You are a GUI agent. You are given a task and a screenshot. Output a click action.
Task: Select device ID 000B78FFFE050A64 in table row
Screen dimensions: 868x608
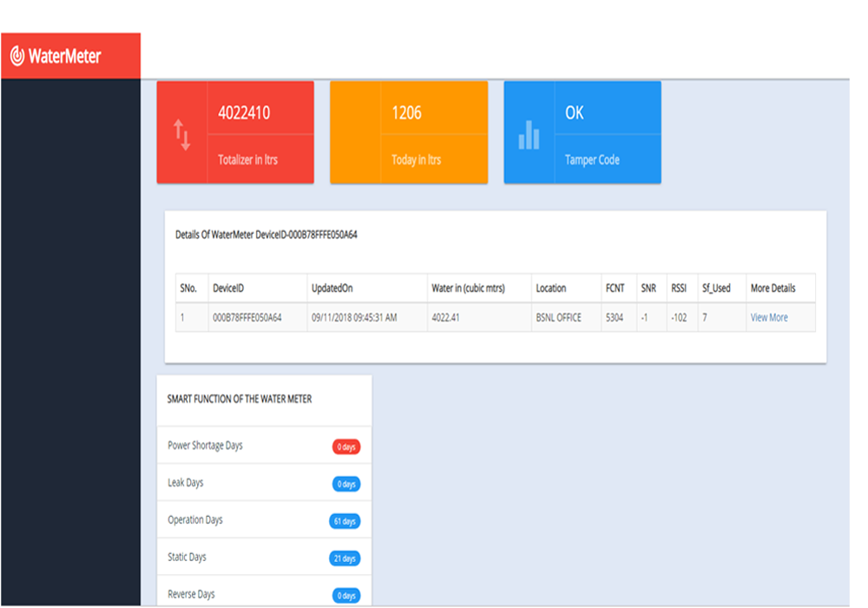pos(247,318)
